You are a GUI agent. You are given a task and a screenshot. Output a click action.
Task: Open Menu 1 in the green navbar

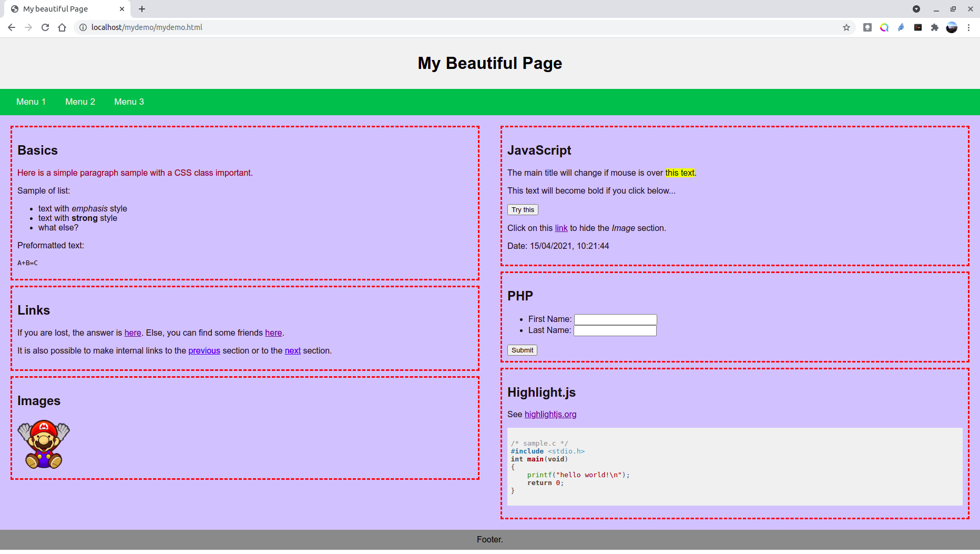[x=31, y=102]
